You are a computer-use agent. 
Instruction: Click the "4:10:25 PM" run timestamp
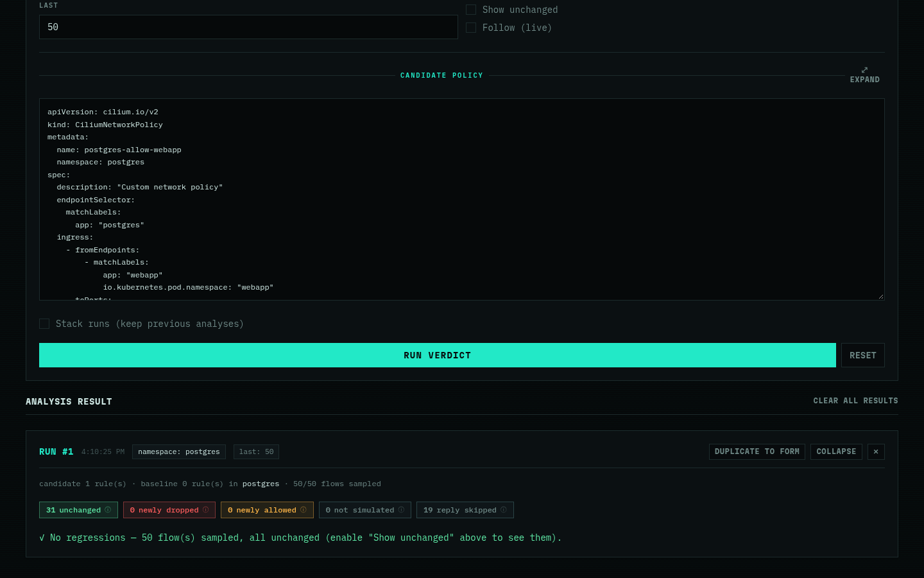click(x=103, y=452)
